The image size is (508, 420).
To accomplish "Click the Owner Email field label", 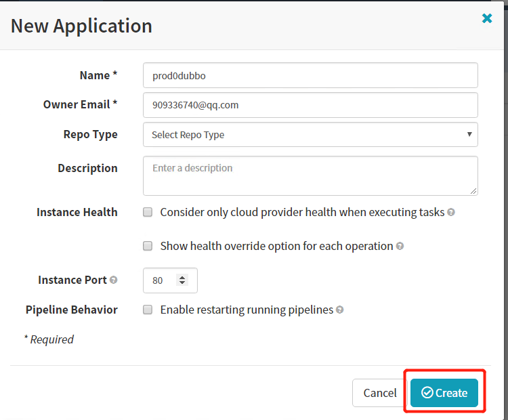I will [80, 104].
